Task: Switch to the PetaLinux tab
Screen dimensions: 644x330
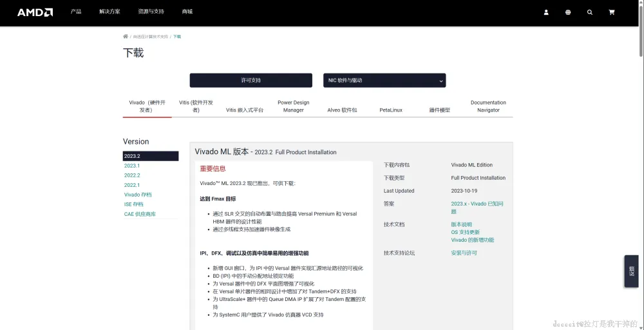Action: pos(391,110)
